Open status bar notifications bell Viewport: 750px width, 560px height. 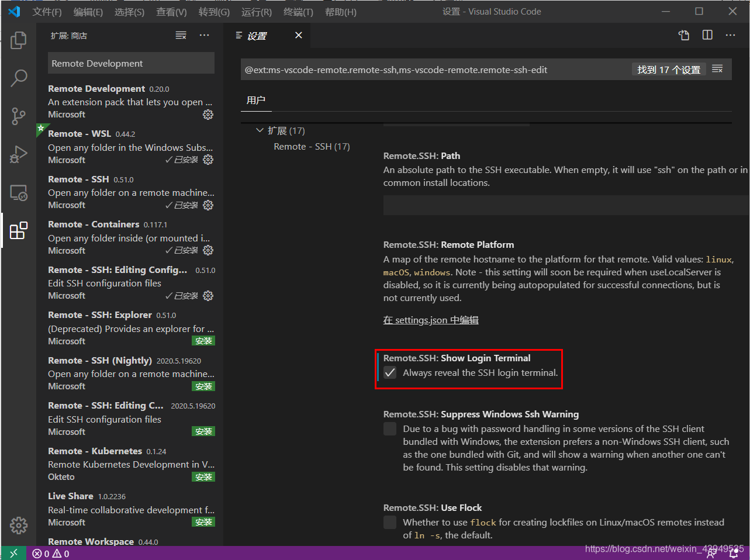734,553
